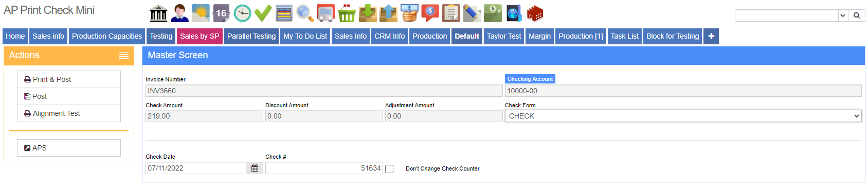Click the Post action button
The image size is (868, 186).
click(x=69, y=96)
